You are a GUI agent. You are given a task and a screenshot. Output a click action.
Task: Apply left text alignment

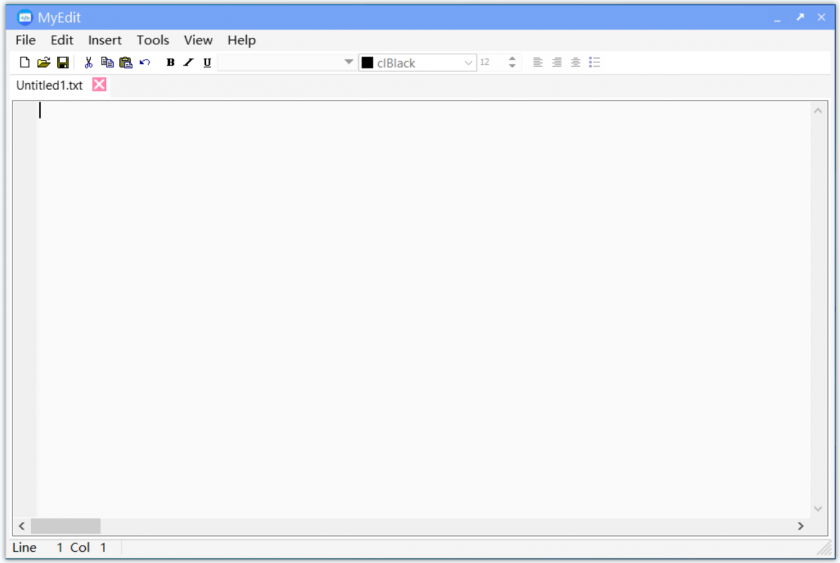[x=538, y=62]
